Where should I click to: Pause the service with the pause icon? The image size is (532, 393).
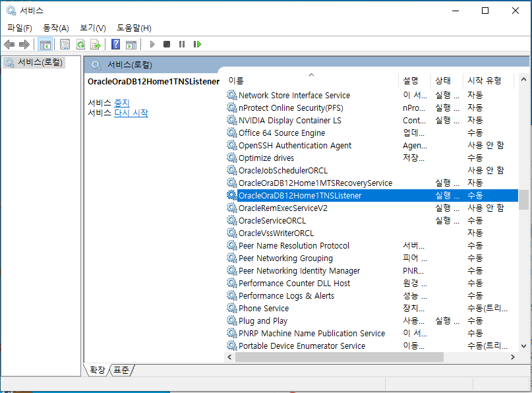click(182, 44)
